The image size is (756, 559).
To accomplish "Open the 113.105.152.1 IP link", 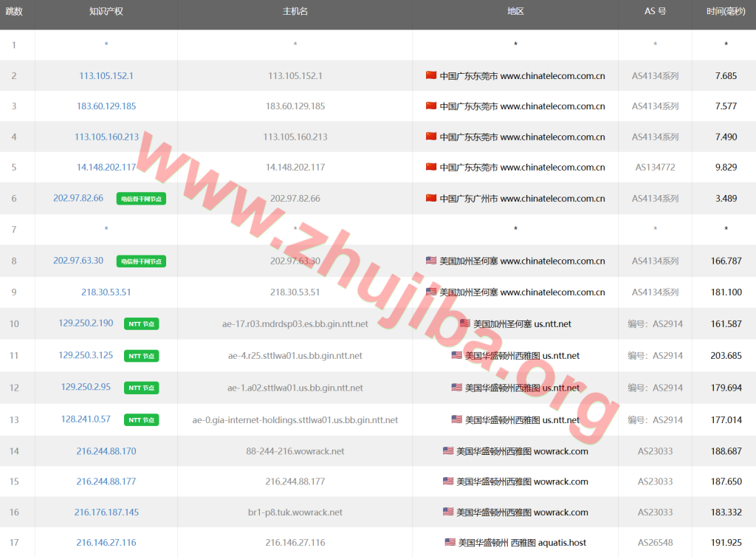I will [x=106, y=75].
